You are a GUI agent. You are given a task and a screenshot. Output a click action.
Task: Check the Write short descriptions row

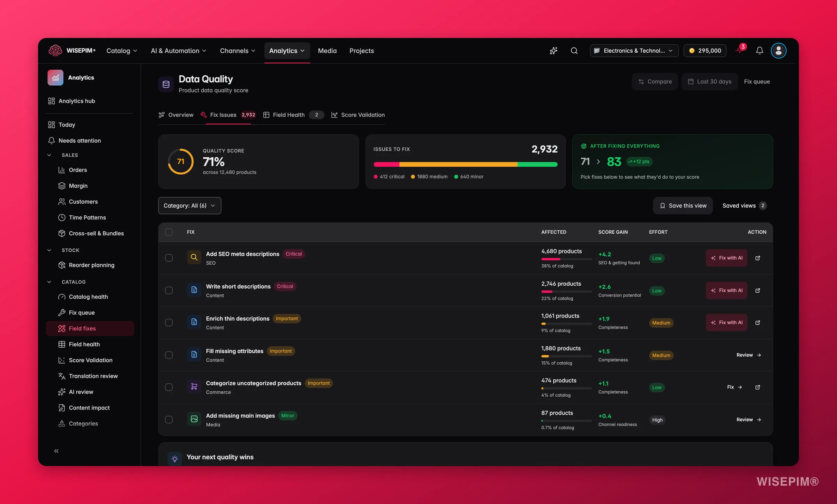169,290
